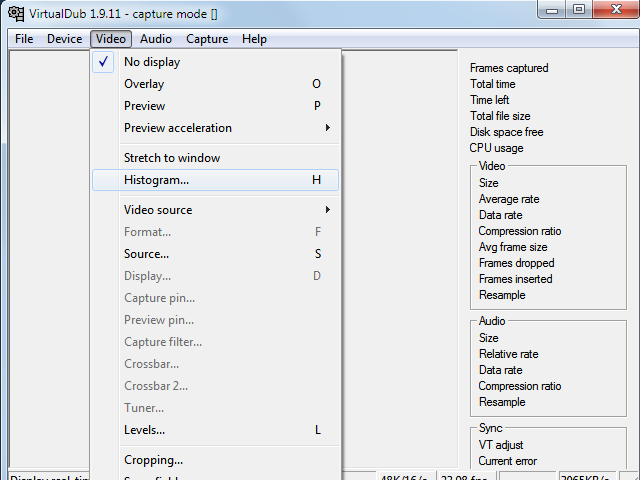The height and width of the screenshot is (480, 640).
Task: Expand the Preview acceleration submenu
Action: (x=216, y=128)
